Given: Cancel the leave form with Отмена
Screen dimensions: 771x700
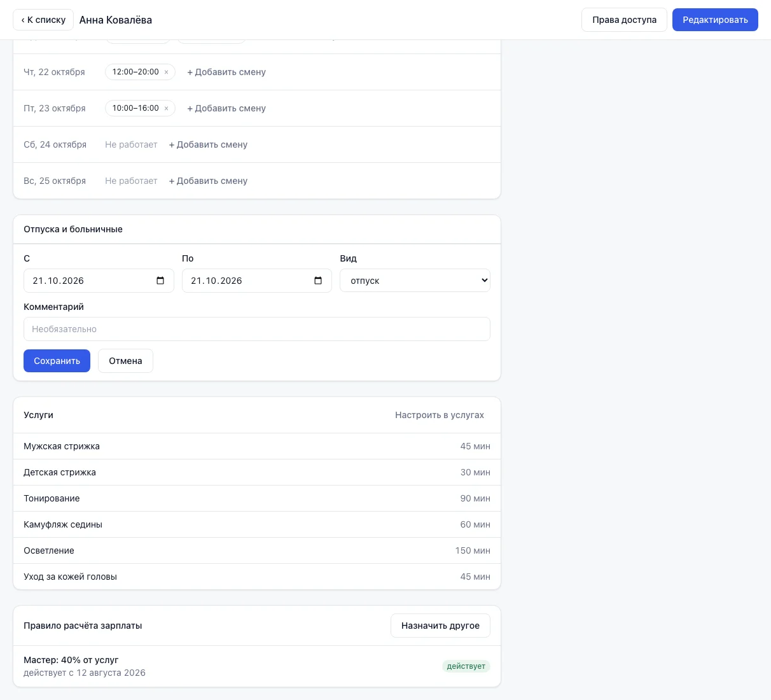Looking at the screenshot, I should [125, 361].
